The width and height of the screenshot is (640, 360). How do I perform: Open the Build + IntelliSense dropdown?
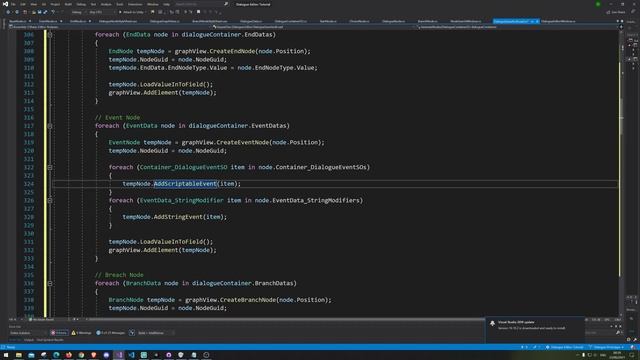156,333
